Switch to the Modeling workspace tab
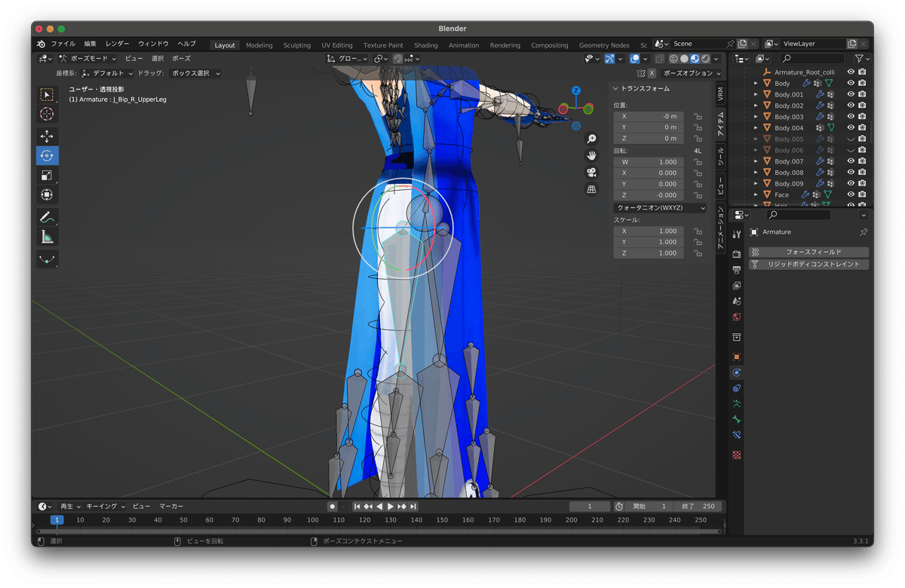 [x=259, y=45]
